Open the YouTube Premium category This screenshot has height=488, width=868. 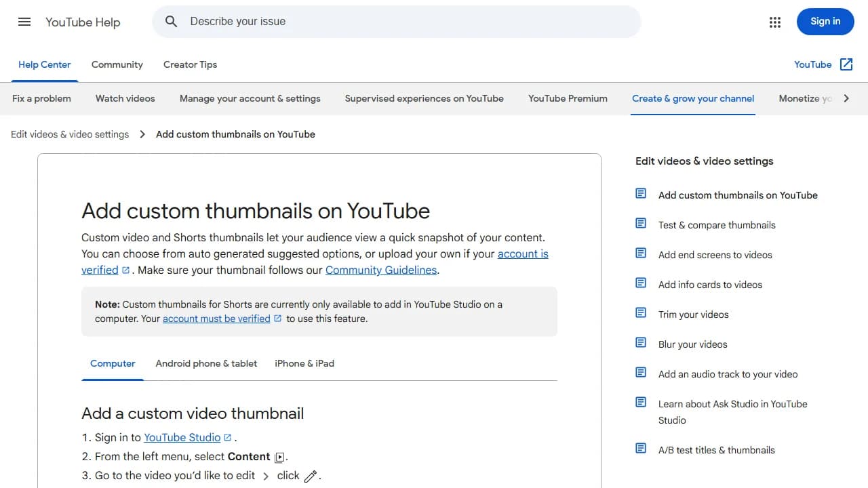click(x=568, y=99)
